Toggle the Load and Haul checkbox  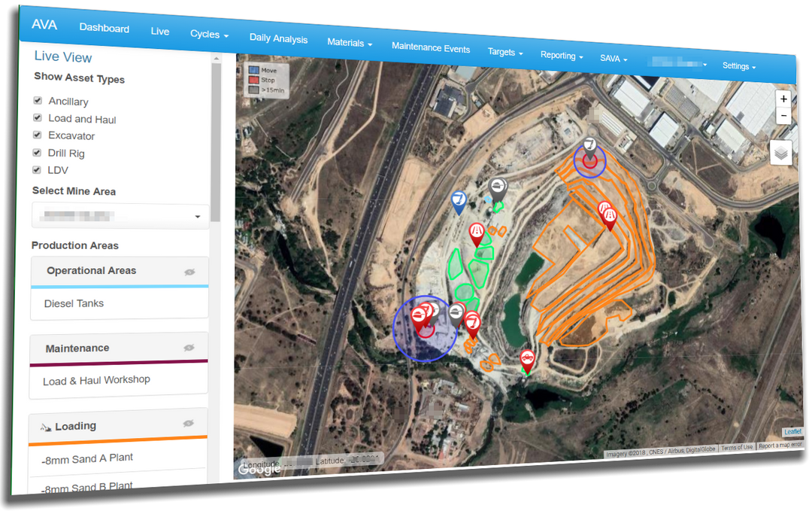click(38, 117)
